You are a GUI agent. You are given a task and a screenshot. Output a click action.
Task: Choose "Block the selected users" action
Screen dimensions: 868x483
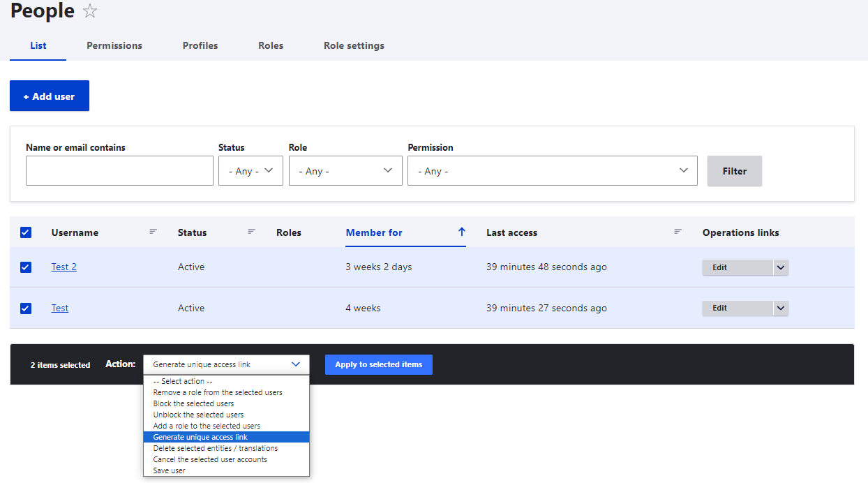coord(193,403)
